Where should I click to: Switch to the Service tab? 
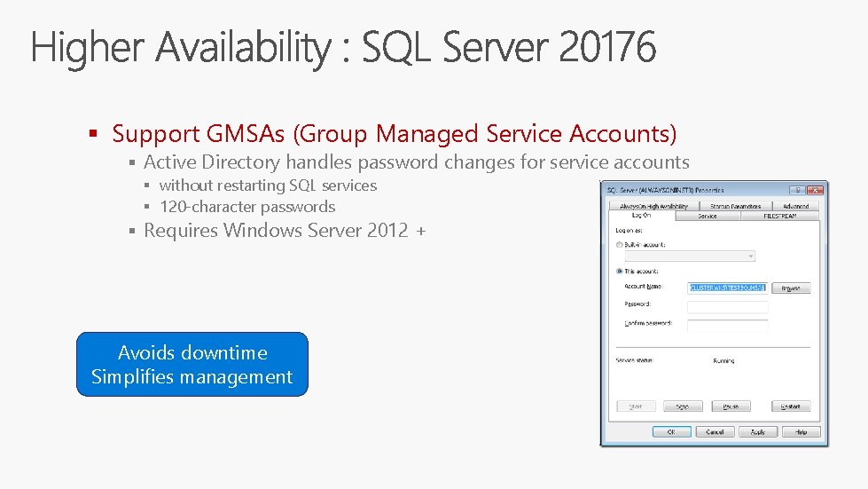coord(708,216)
